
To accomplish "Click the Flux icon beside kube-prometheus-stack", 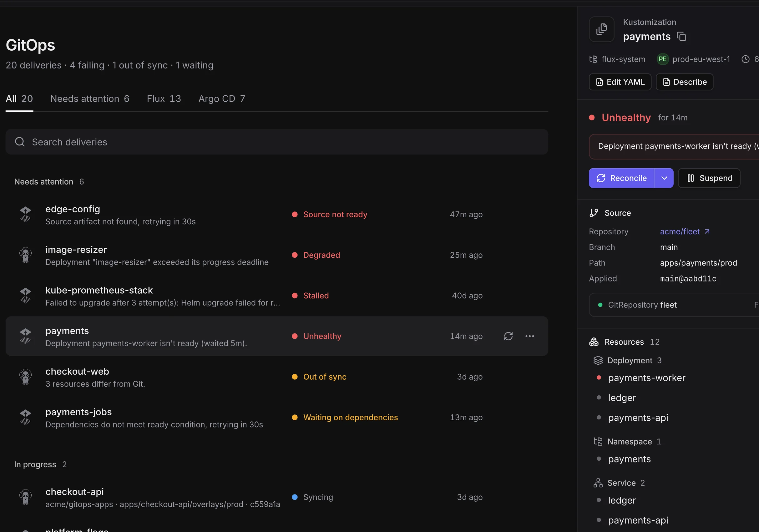I will tap(25, 296).
